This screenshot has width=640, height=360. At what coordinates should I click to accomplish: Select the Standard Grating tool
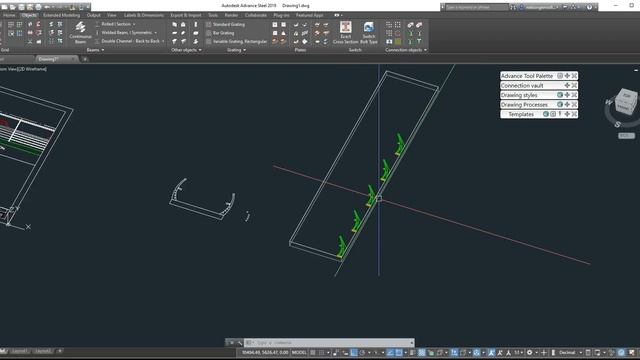pyautogui.click(x=225, y=24)
